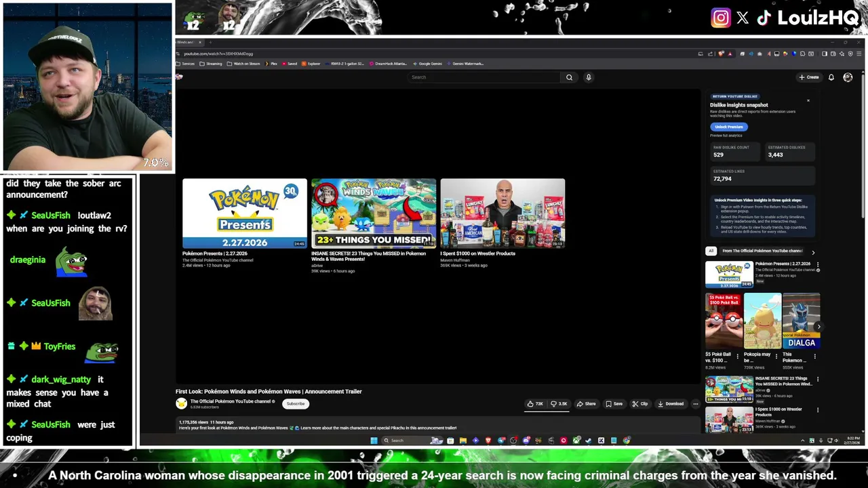Image resolution: width=868 pixels, height=488 pixels.
Task: Open the Pokopia short thumbnail
Action: coord(762,321)
